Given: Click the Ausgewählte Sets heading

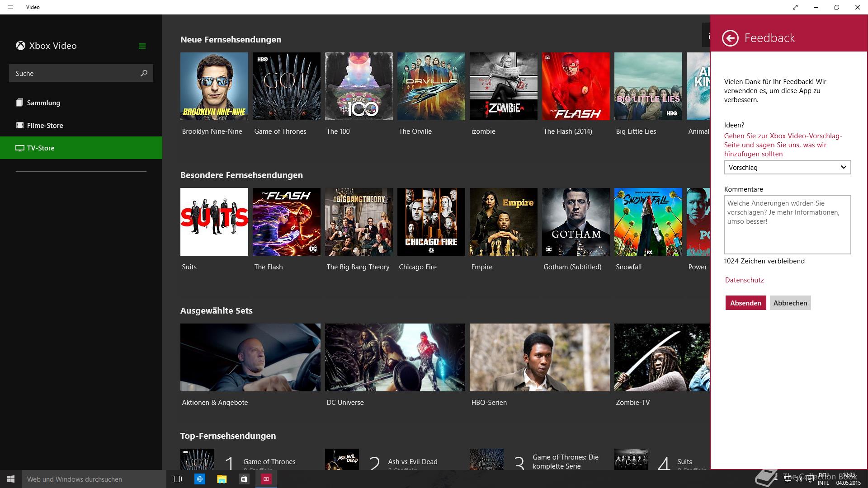Looking at the screenshot, I should coord(216,310).
